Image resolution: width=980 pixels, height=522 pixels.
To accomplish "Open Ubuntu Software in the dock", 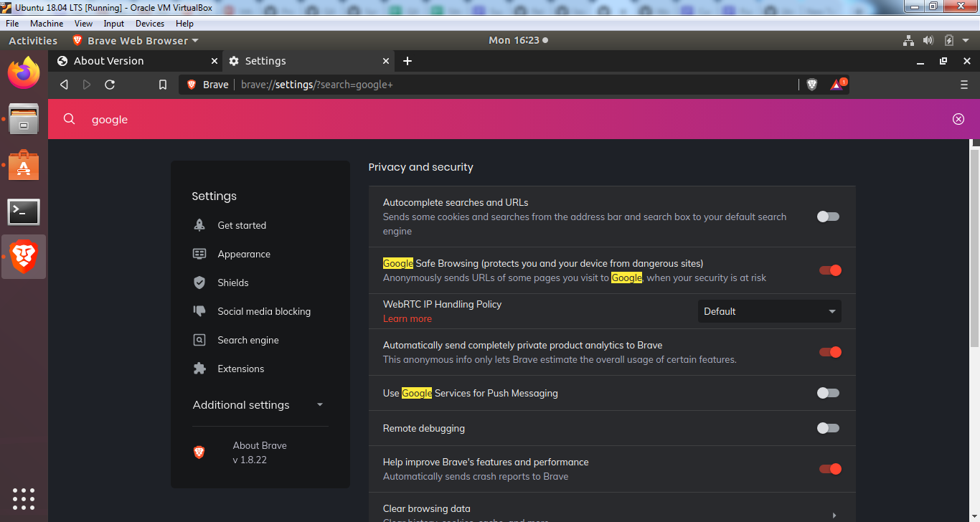I will (24, 166).
